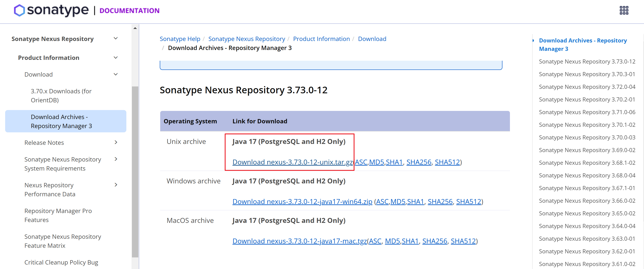This screenshot has height=269, width=644.
Task: Open Repository Manager Pro Features
Action: pyautogui.click(x=58, y=215)
